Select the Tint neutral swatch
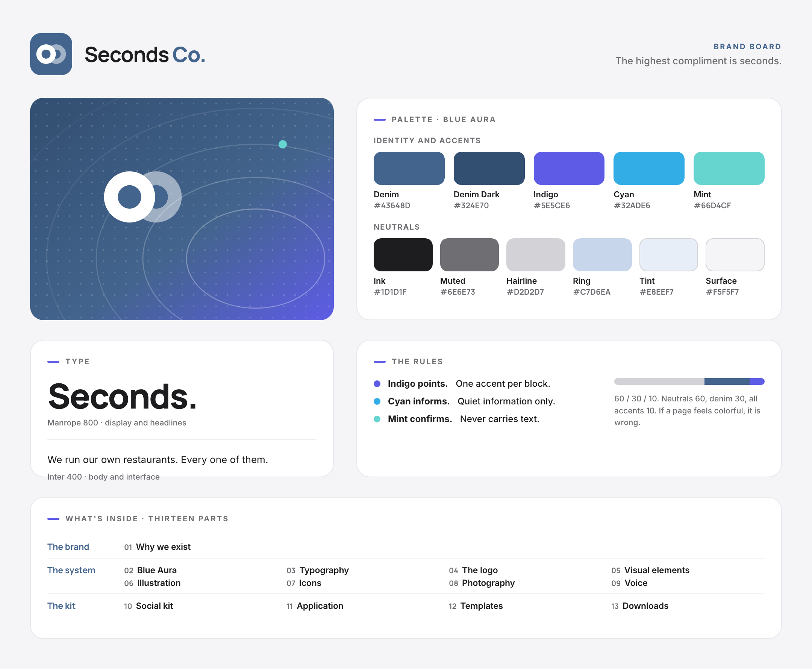 [669, 255]
